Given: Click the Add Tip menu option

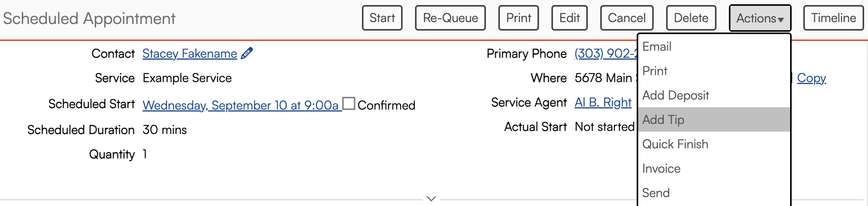Looking at the screenshot, I should coord(663,120).
